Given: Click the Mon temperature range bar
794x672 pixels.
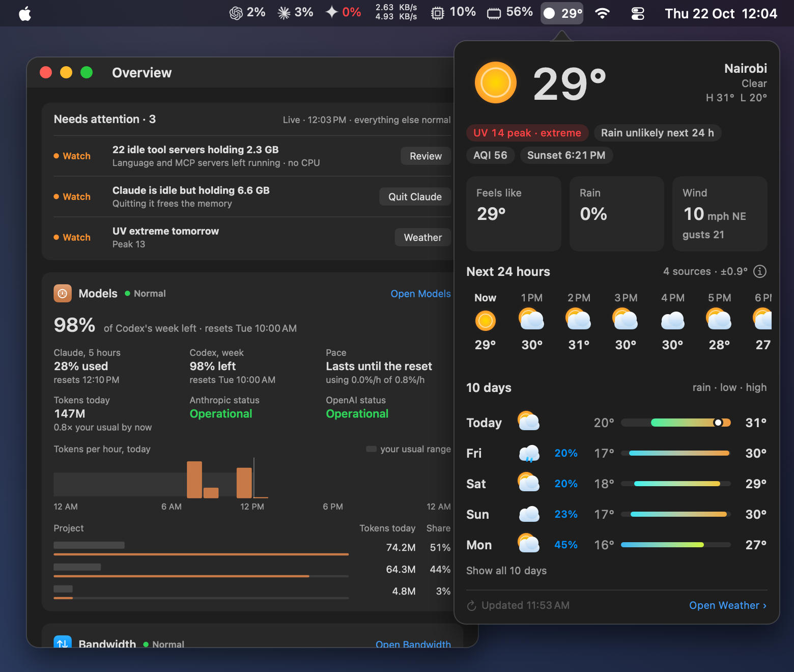Looking at the screenshot, I should click(676, 545).
